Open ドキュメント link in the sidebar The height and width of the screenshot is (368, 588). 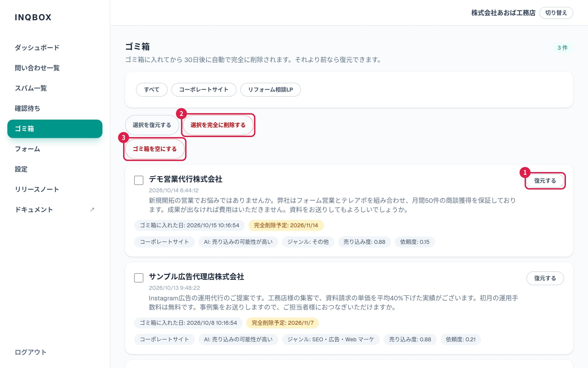pos(55,210)
